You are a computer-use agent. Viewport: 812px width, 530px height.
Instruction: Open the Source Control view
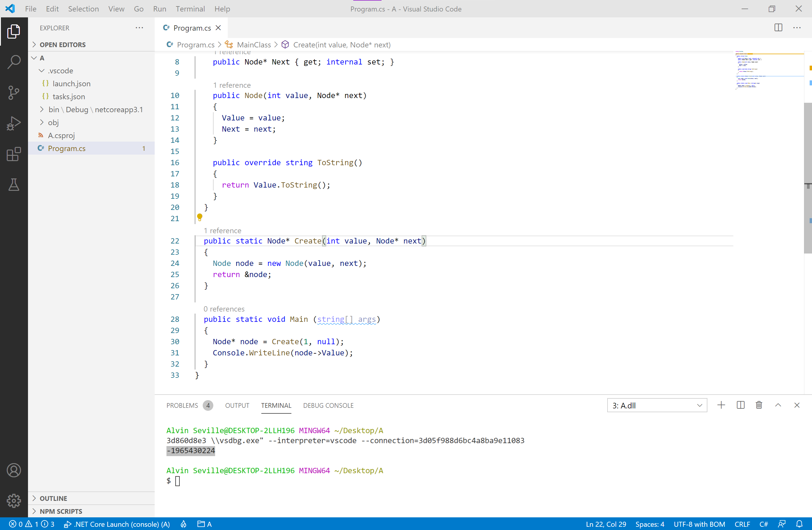tap(14, 92)
